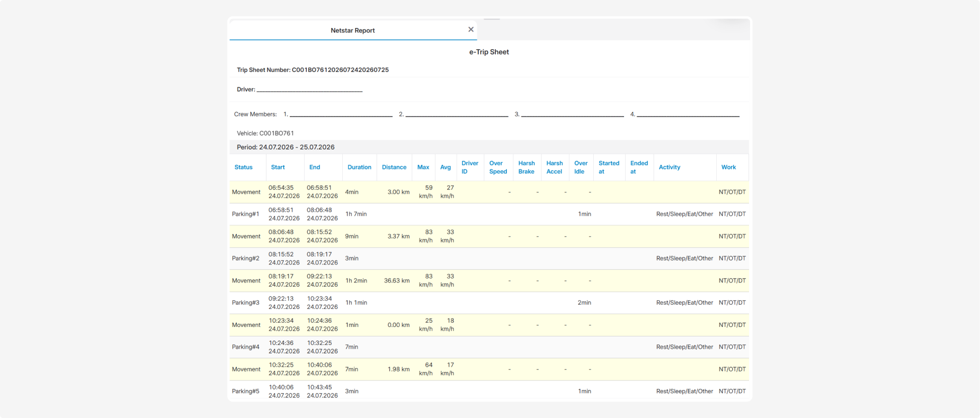This screenshot has width=980, height=418.
Task: Close the Netstar Report tab
Action: tap(471, 30)
